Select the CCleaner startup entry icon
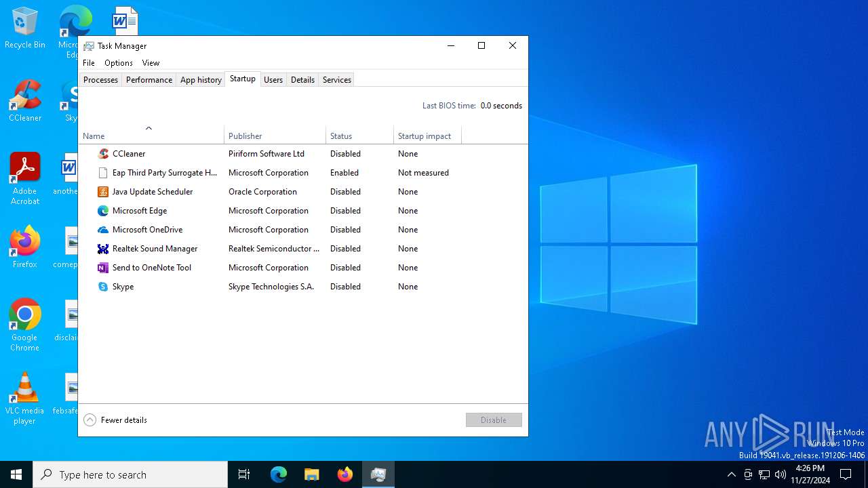Image resolution: width=868 pixels, height=488 pixels. 103,154
